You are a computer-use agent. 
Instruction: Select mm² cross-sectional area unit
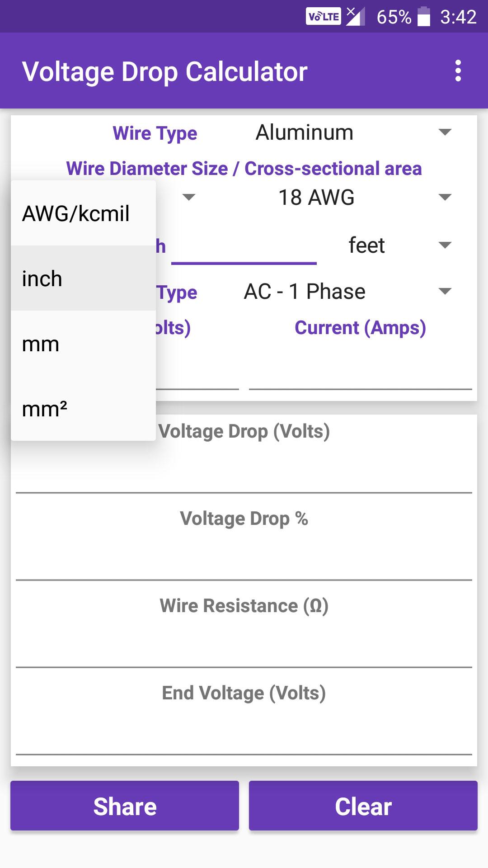[x=84, y=409]
